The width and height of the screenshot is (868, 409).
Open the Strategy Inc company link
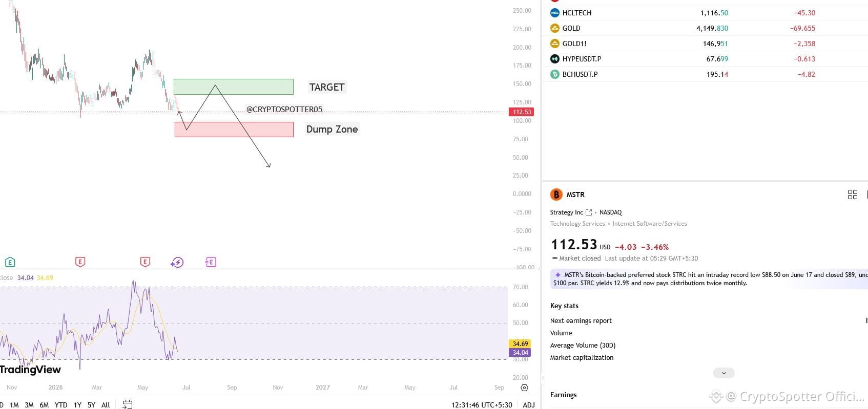click(567, 212)
